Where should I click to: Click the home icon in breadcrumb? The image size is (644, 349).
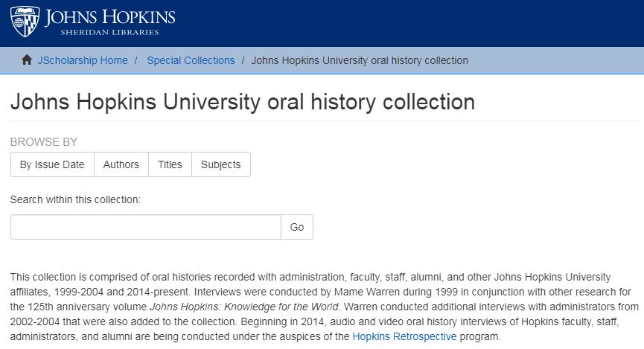[x=27, y=60]
